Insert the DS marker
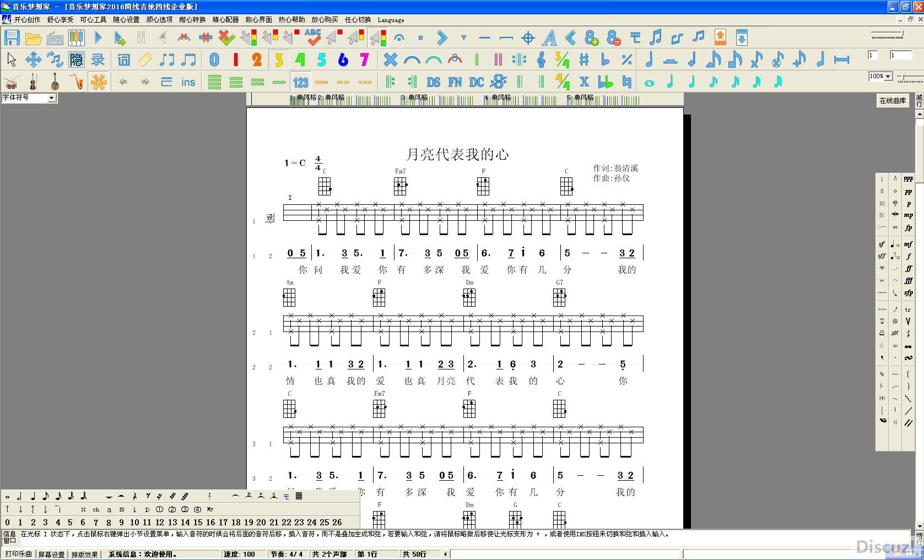924x560 pixels. point(433,82)
